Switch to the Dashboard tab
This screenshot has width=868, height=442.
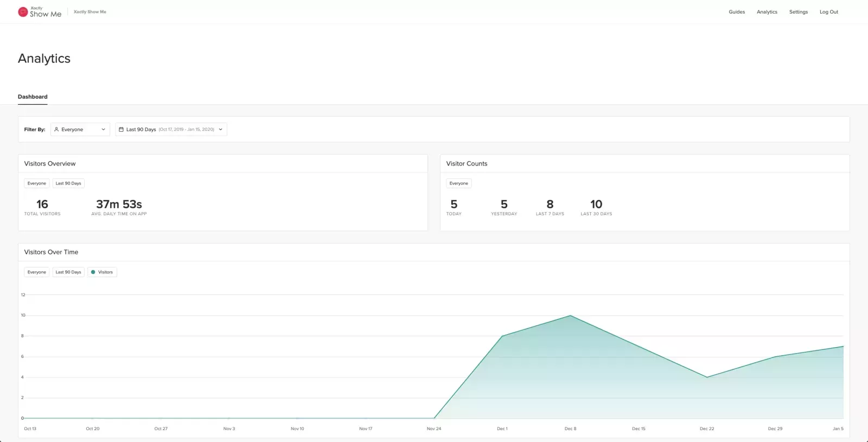[x=33, y=97]
